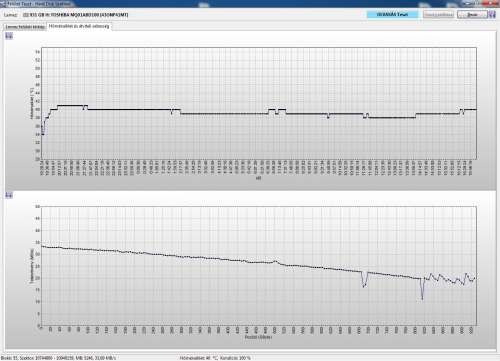500x361 pixels.
Task: Click the greyed-out button next to the blue box
Action: [438, 14]
